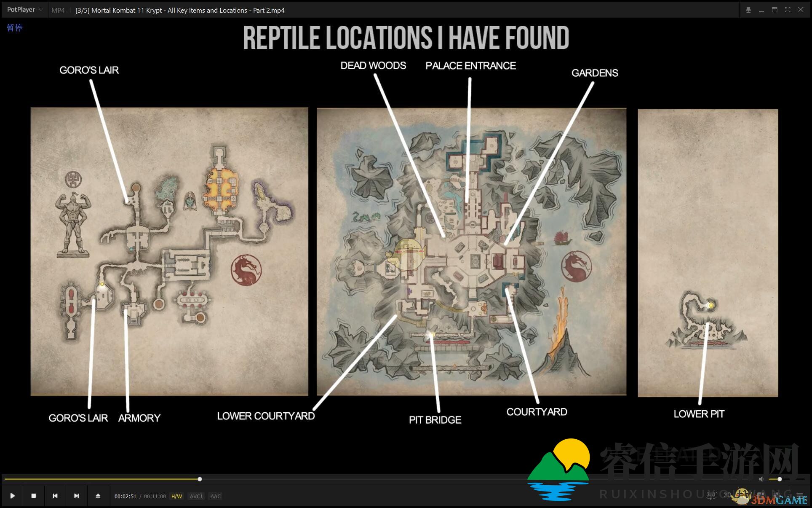Click the video file title text

(x=180, y=10)
